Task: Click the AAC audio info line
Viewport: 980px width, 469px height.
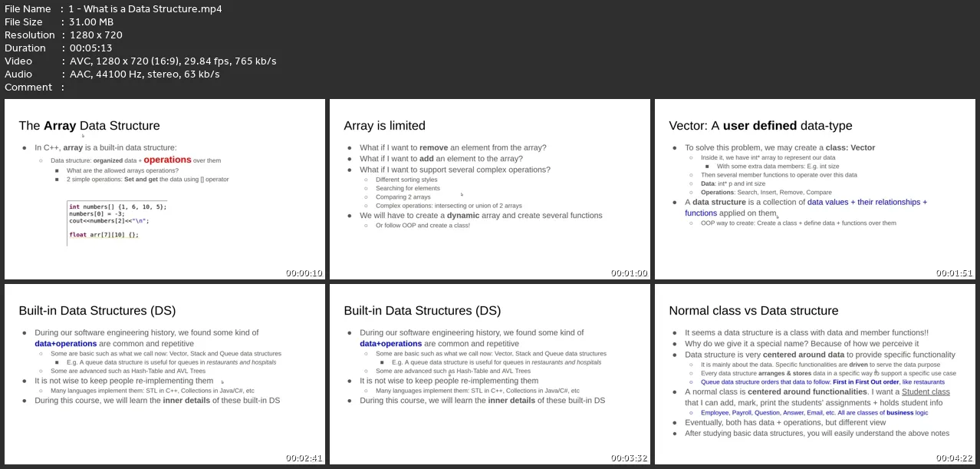Action: click(x=144, y=74)
